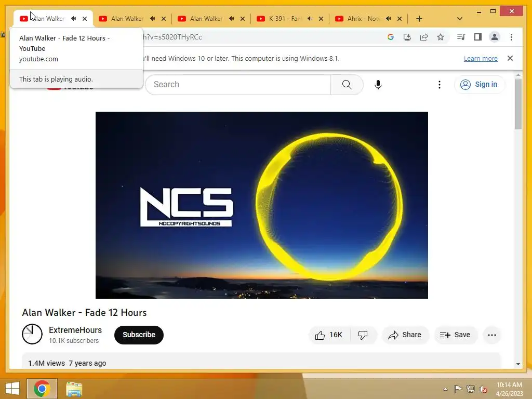Start voice search with microphone icon
The width and height of the screenshot is (532, 399).
(x=378, y=85)
